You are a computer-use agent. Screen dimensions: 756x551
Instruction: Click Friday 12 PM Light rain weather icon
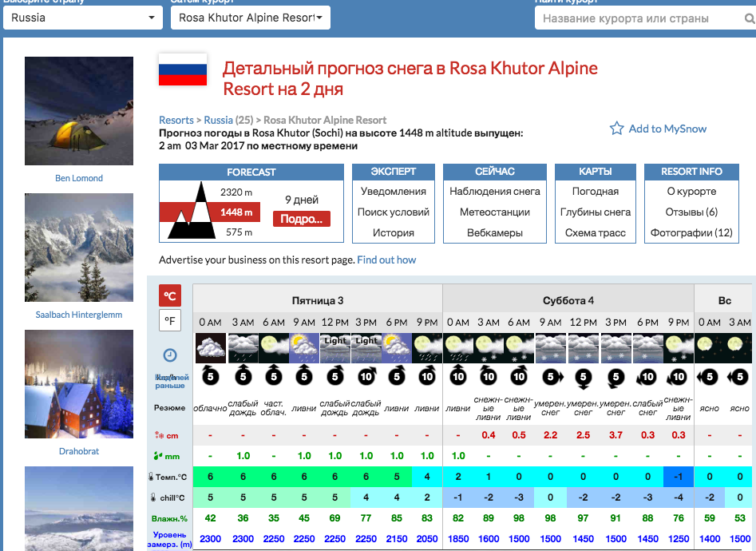(335, 348)
